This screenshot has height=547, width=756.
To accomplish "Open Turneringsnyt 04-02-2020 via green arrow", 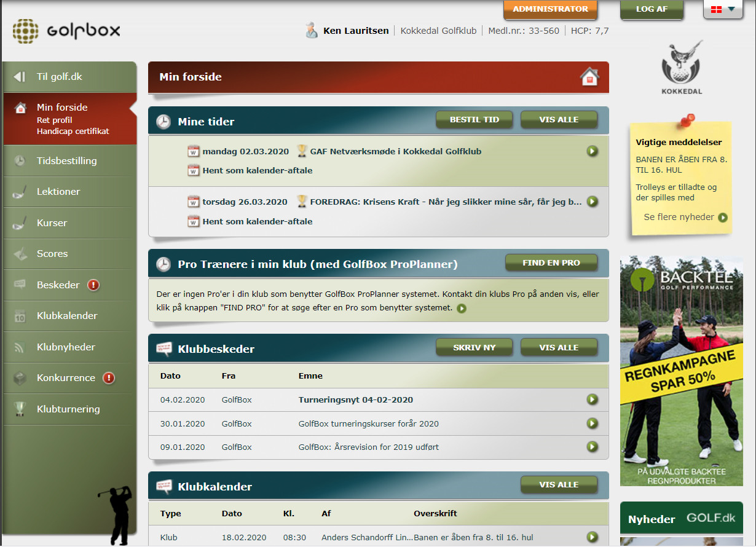I will point(593,400).
